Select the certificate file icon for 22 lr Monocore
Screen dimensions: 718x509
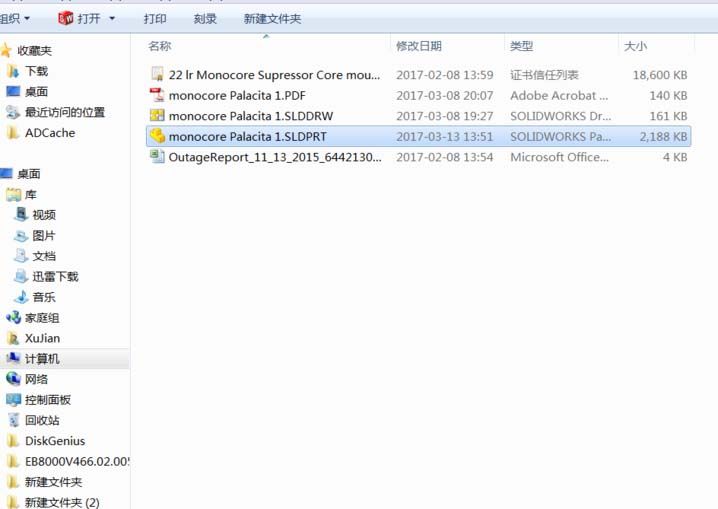pos(157,74)
